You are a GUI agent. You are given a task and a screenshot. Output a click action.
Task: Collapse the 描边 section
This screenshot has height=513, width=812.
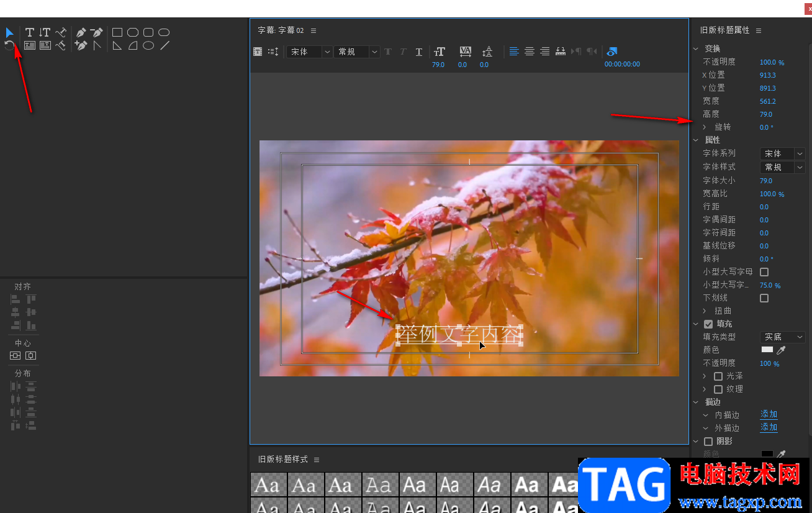point(696,402)
